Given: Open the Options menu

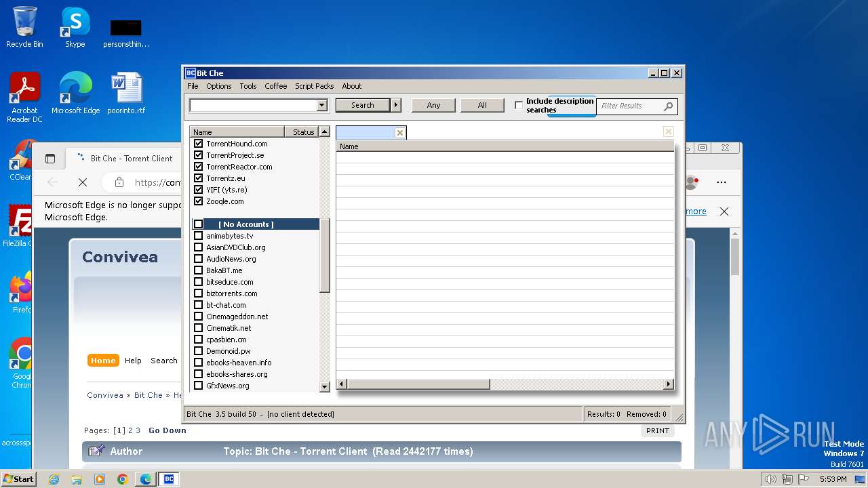Looking at the screenshot, I should tap(219, 86).
